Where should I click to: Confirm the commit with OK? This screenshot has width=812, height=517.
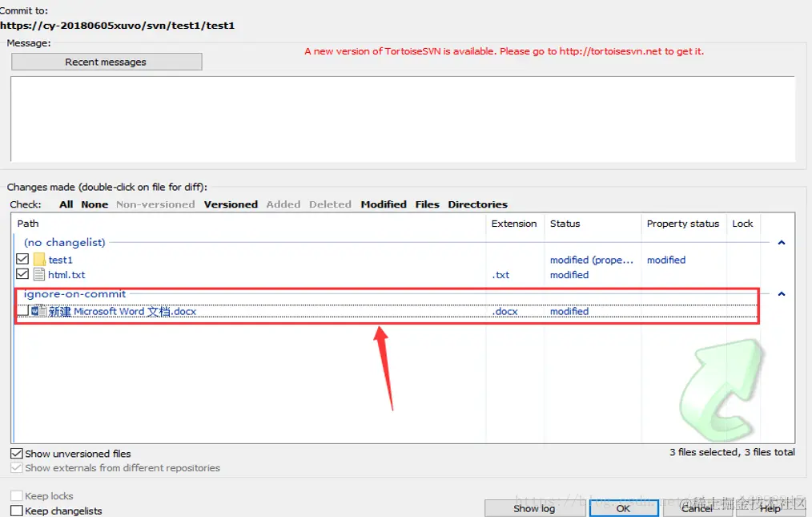point(624,508)
